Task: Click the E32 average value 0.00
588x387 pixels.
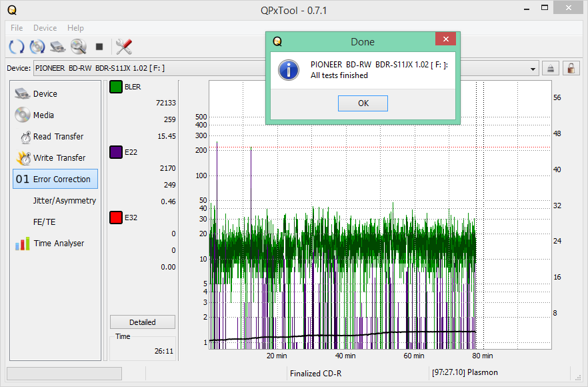Action: point(169,267)
